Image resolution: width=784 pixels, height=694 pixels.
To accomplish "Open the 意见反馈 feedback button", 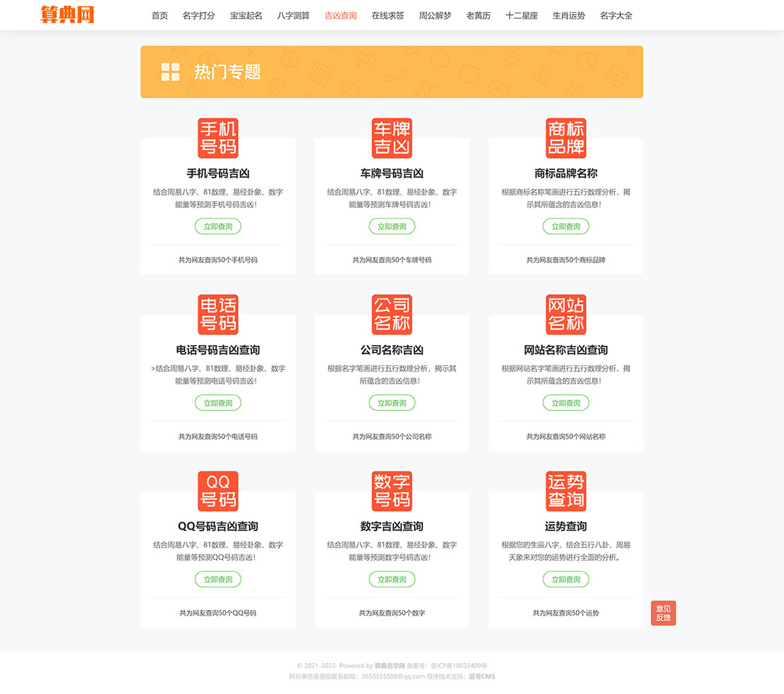I will tap(663, 613).
